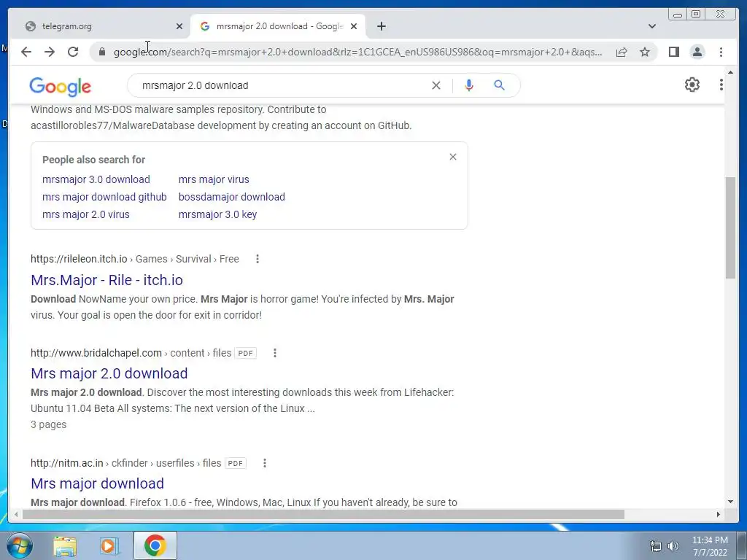This screenshot has height=560, width=747.
Task: Click the '3 pages' text
Action: tap(49, 424)
